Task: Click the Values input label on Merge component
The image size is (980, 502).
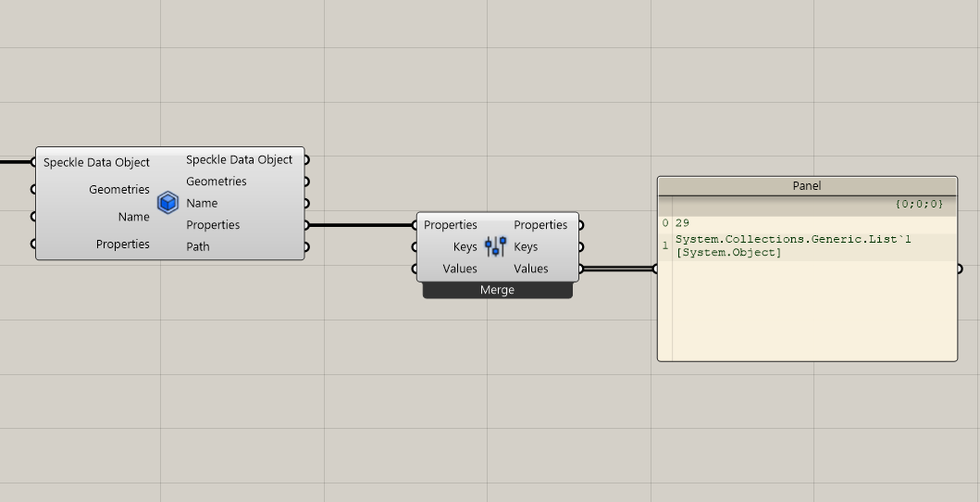Action: (x=460, y=269)
